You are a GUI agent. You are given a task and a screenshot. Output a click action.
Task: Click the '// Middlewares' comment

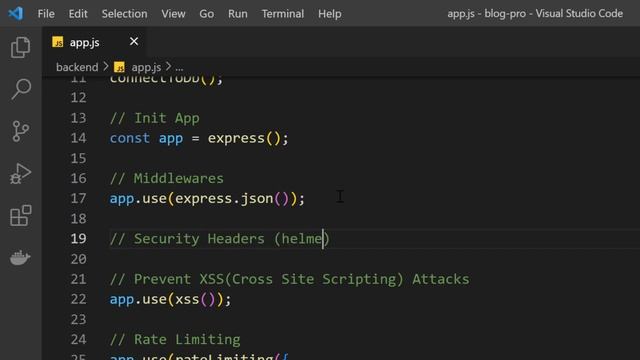point(167,178)
